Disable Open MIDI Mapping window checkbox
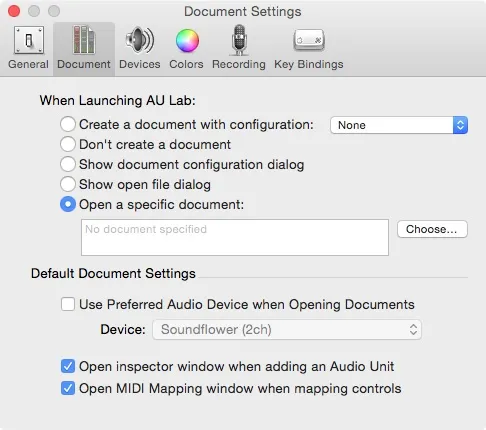486x430 pixels. tap(68, 388)
